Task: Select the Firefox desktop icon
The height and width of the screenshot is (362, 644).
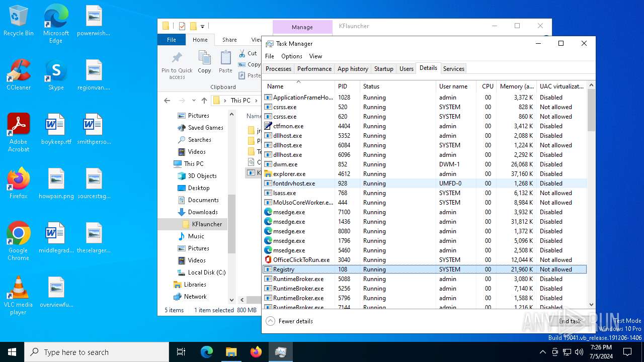Action: coord(19,184)
